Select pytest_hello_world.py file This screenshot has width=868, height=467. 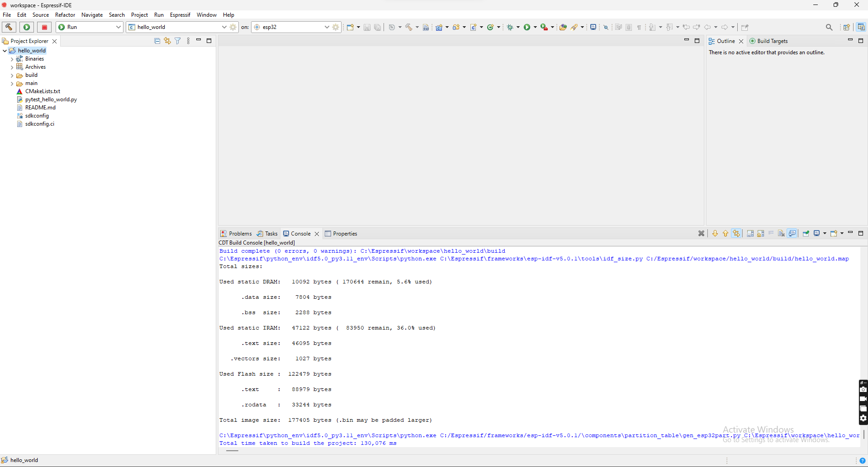51,99
